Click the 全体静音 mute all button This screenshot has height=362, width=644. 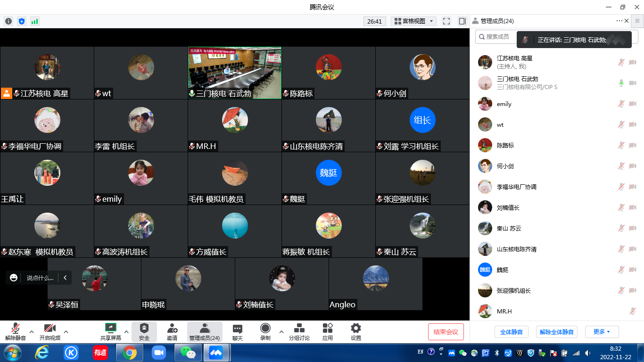(511, 332)
